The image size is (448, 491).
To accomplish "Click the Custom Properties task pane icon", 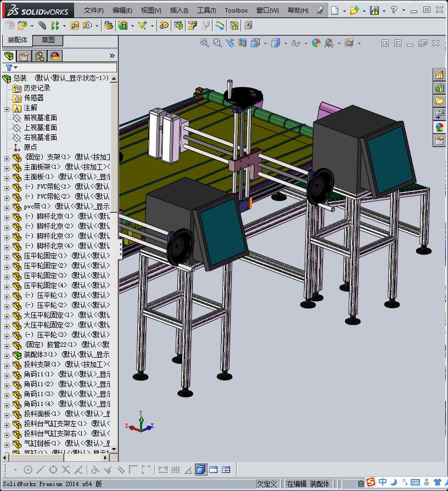I will click(439, 140).
